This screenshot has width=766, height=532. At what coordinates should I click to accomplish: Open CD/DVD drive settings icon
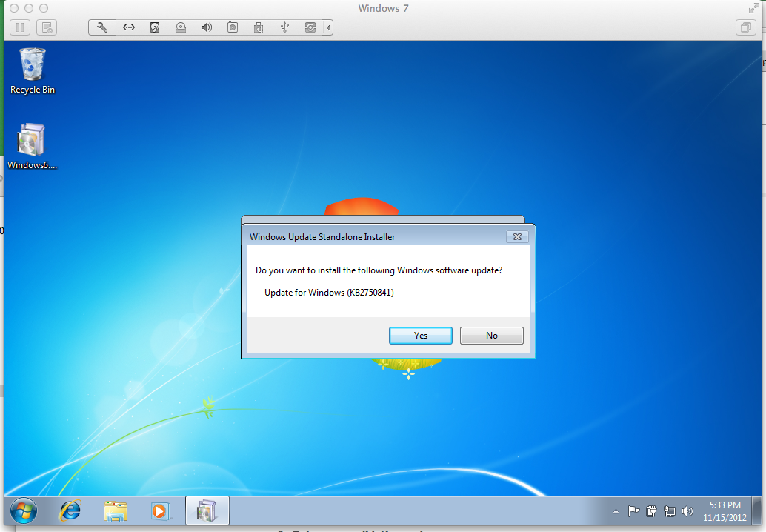pyautogui.click(x=181, y=27)
